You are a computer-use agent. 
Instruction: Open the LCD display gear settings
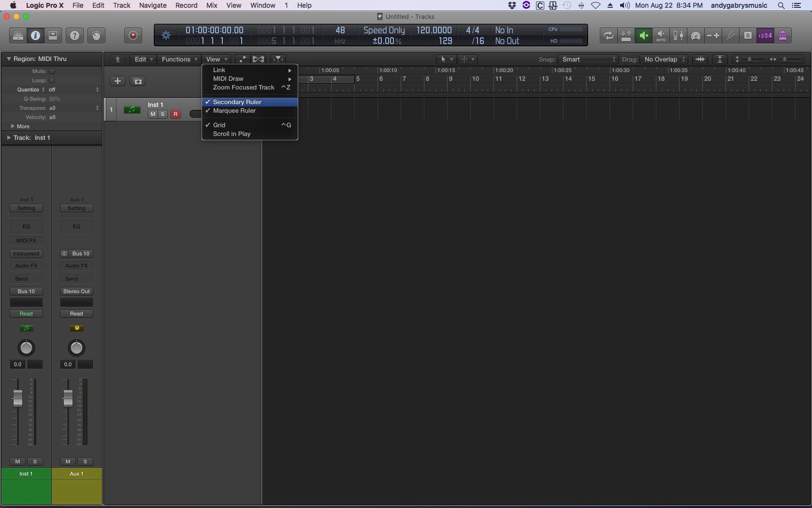click(166, 35)
